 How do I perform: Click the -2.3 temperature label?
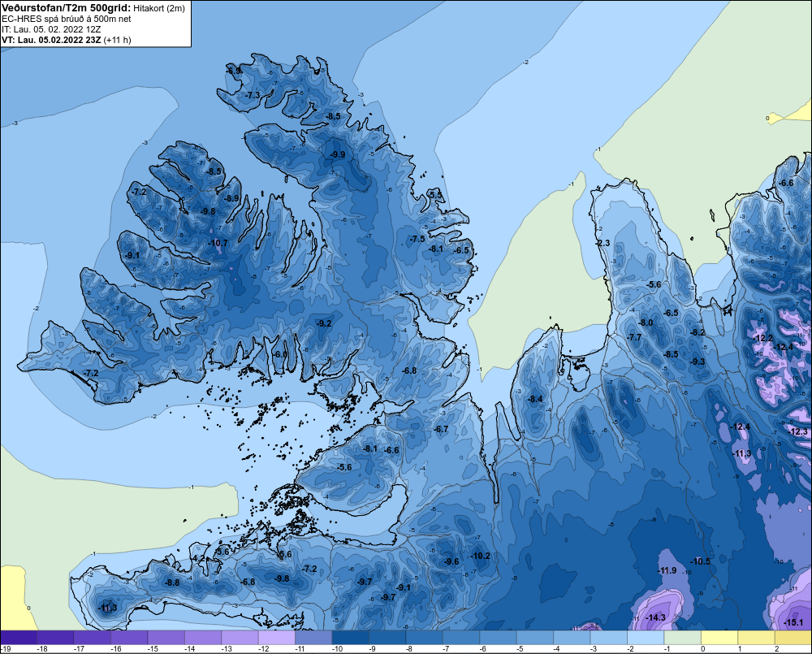pyautogui.click(x=603, y=243)
